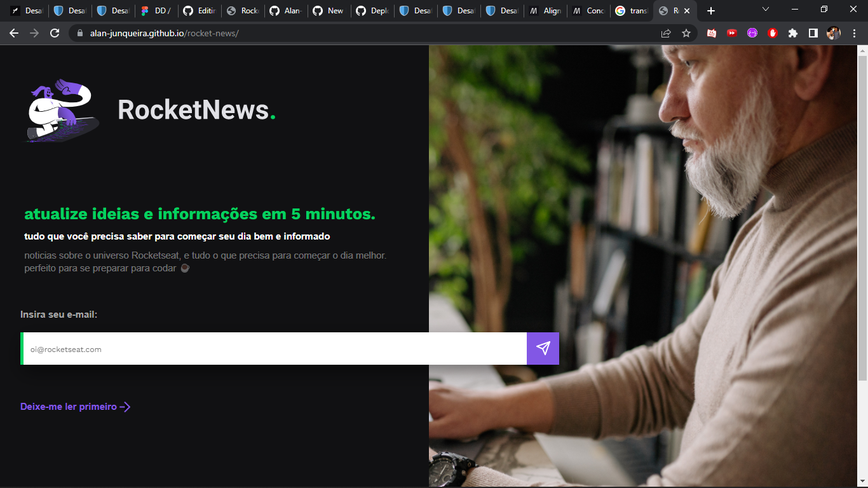The height and width of the screenshot is (488, 868).
Task: Reload the page with the refresh icon
Action: coord(53,32)
